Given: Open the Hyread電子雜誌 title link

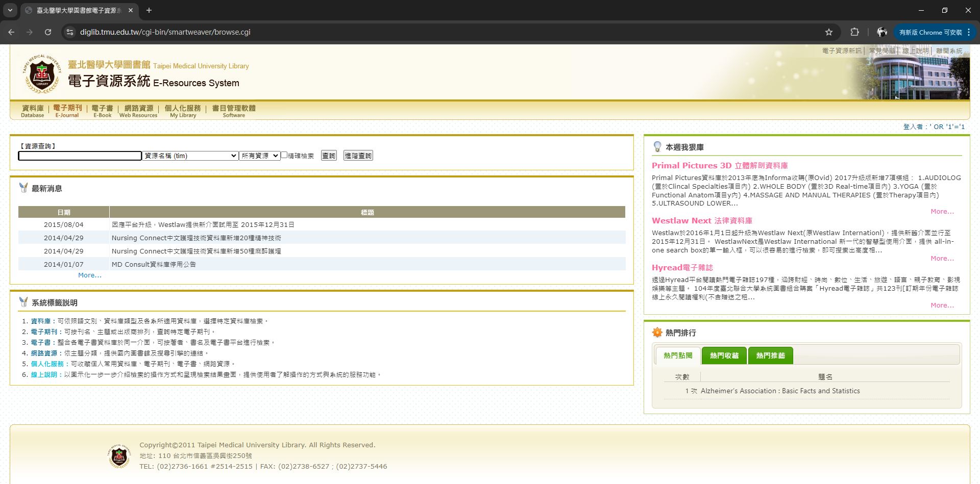Looking at the screenshot, I should point(682,268).
